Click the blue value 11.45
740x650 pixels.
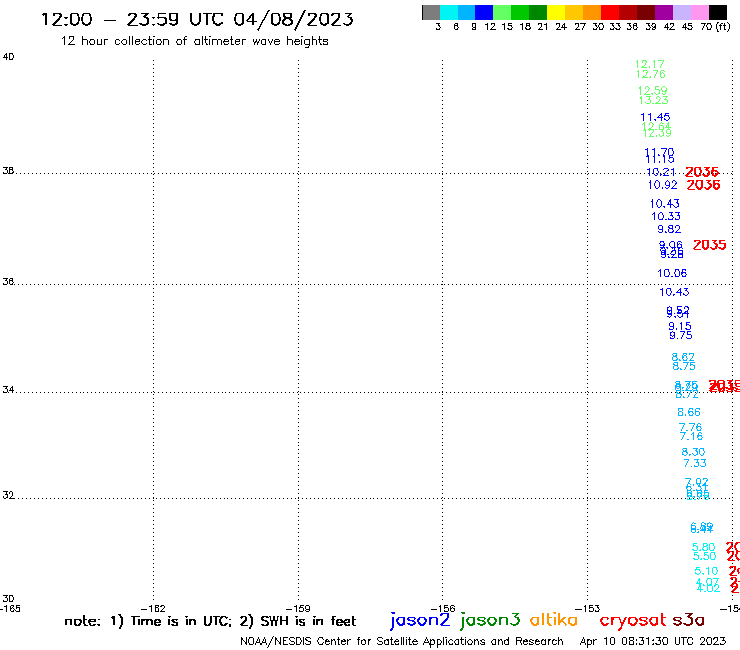pyautogui.click(x=655, y=117)
